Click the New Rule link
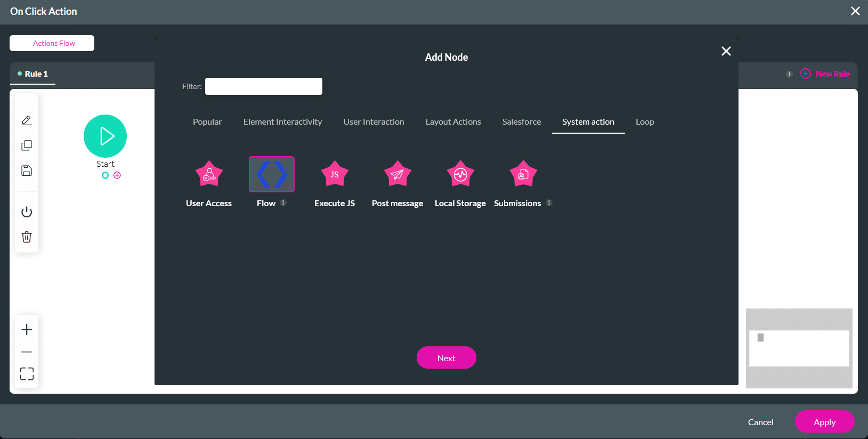 coord(833,74)
